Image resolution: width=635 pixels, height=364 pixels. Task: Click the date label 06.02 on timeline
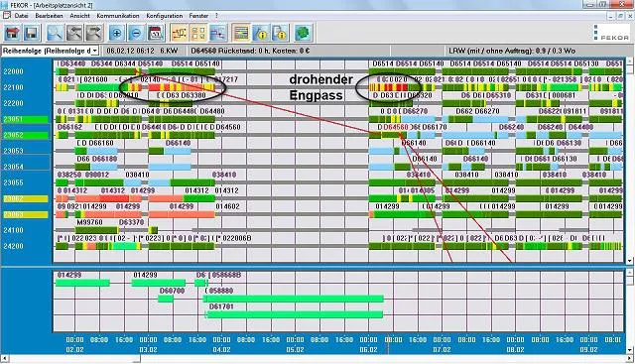point(368,349)
